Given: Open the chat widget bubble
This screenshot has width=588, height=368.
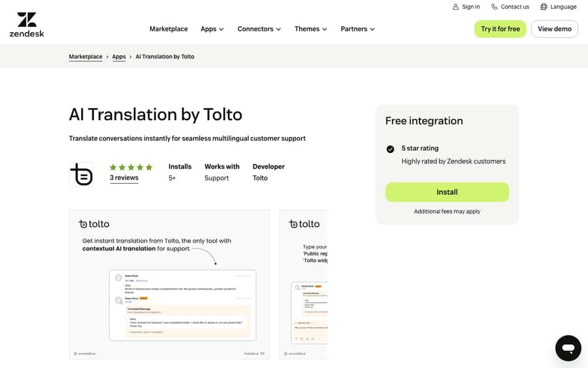Looking at the screenshot, I should (568, 348).
